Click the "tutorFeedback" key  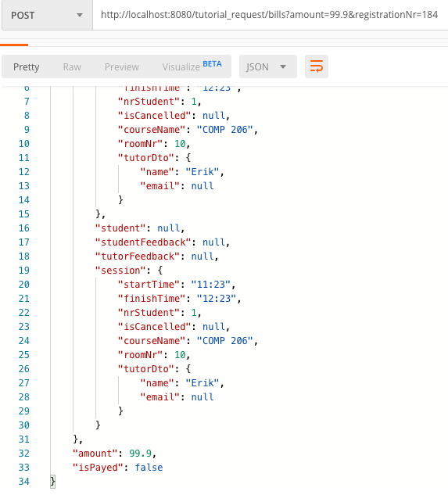[x=138, y=256]
